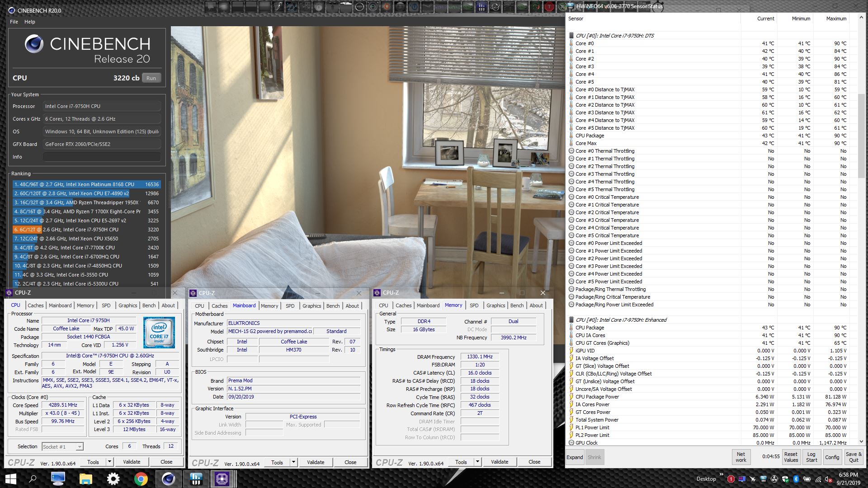Viewport: 868px width, 488px height.
Task: Click the thermometer icon beside Core #0
Action: (571, 43)
